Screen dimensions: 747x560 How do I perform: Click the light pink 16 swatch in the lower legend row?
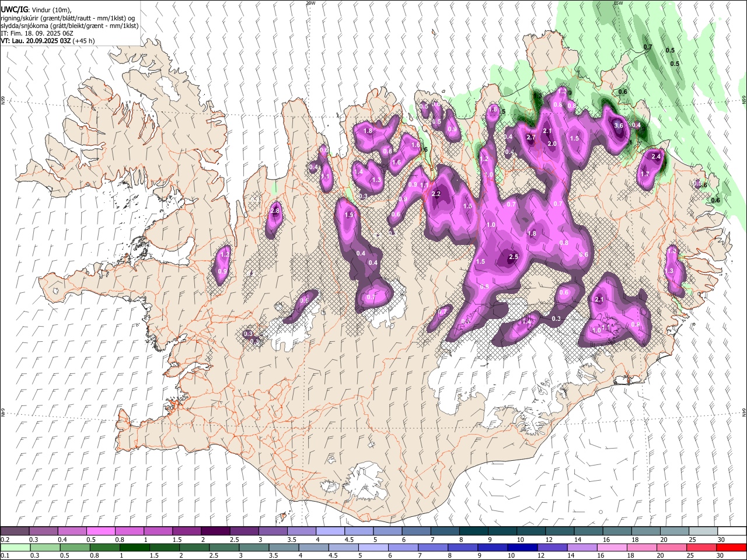(612, 547)
